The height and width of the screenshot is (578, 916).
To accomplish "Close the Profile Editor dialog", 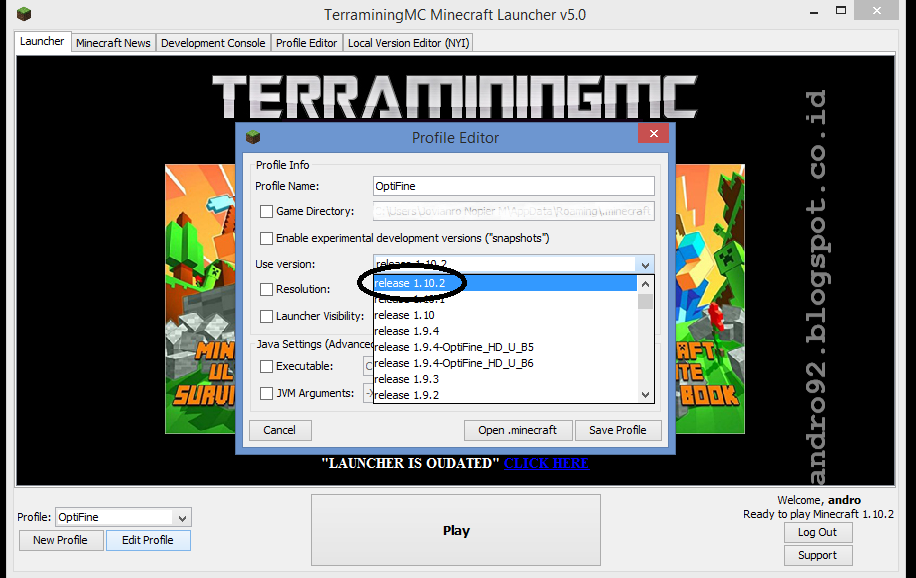I will point(654,133).
